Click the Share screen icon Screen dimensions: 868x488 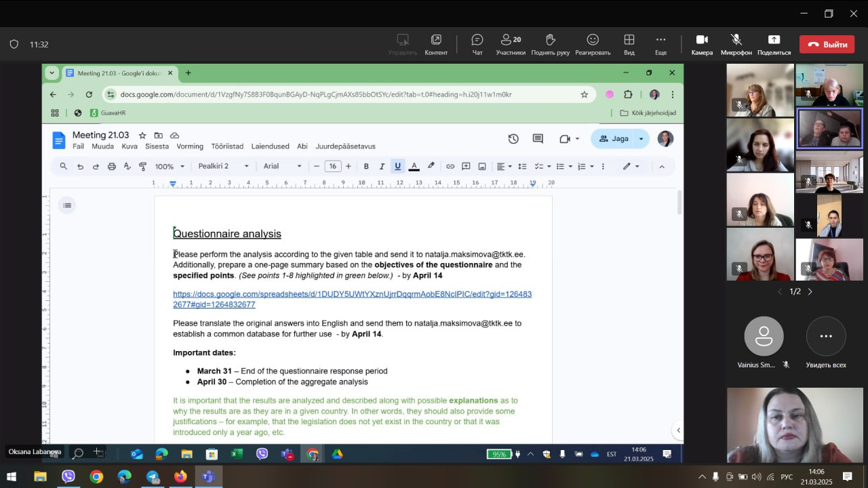coord(774,44)
